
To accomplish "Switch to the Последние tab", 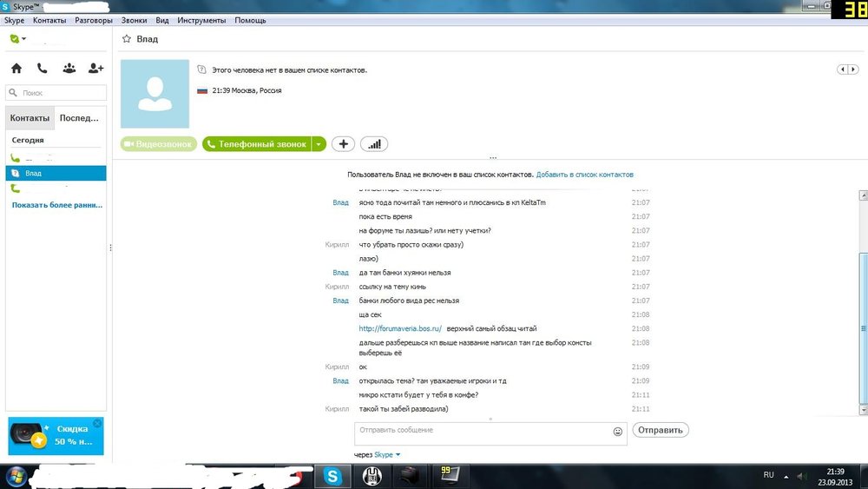I will (79, 117).
